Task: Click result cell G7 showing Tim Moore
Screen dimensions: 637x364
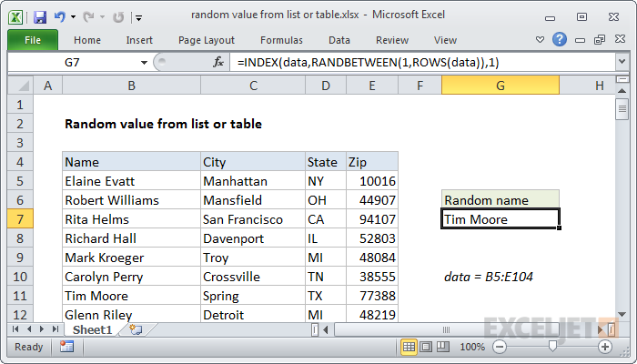Action: click(x=500, y=219)
